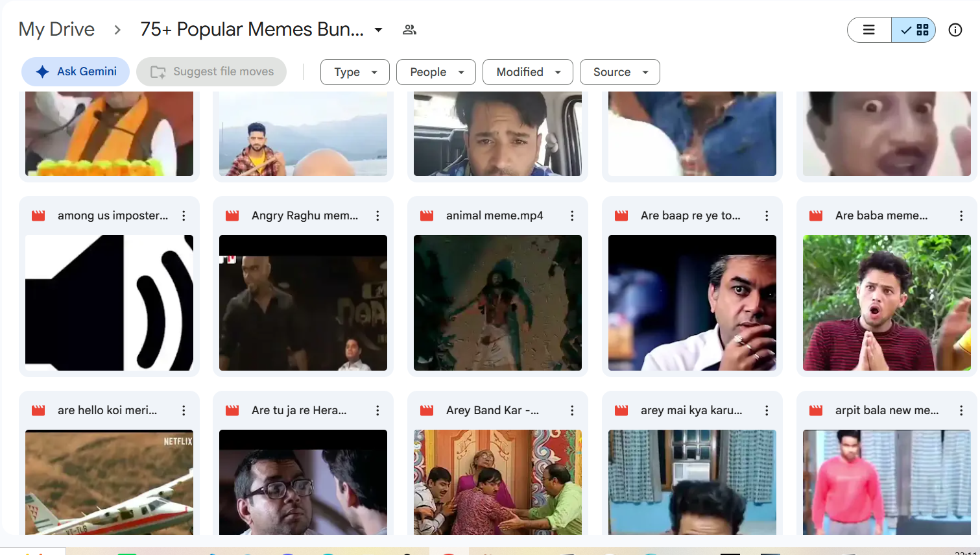
Task: Select the Are baba meme thumbnail
Action: 887,302
